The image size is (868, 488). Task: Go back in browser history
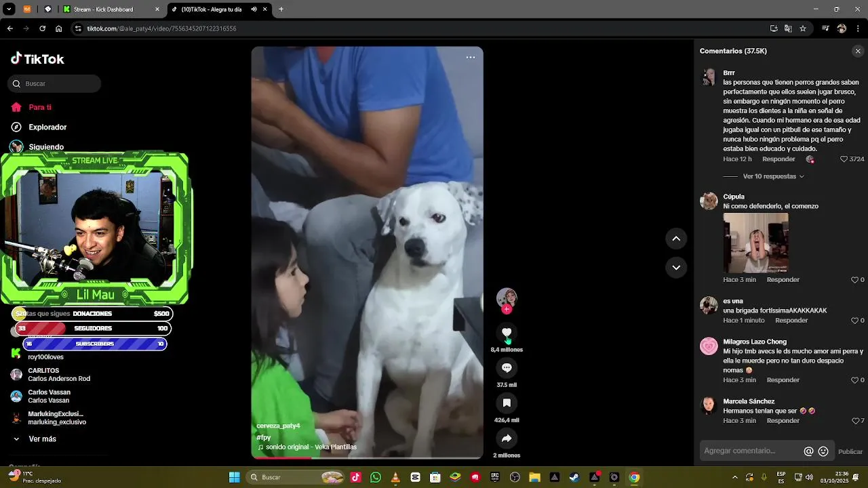click(x=9, y=28)
